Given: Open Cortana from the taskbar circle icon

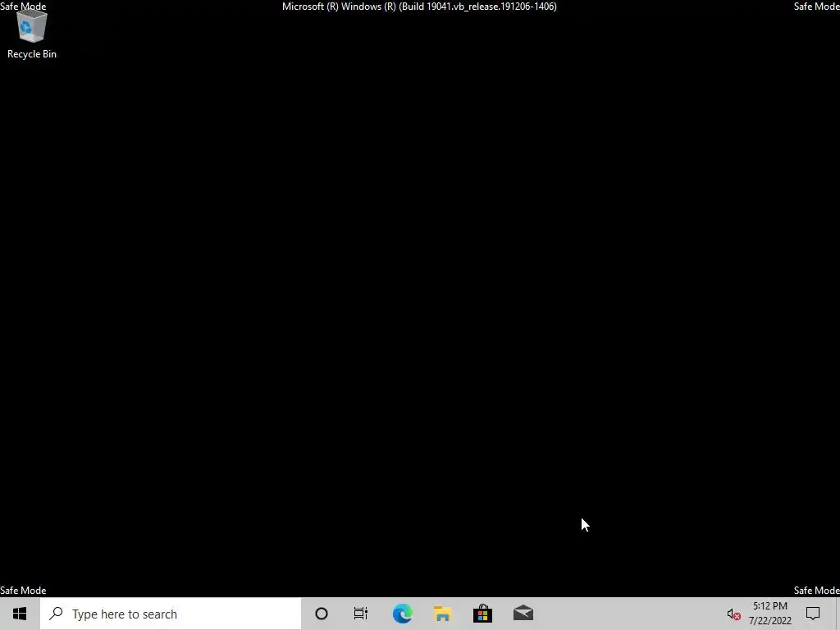Looking at the screenshot, I should 322,614.
